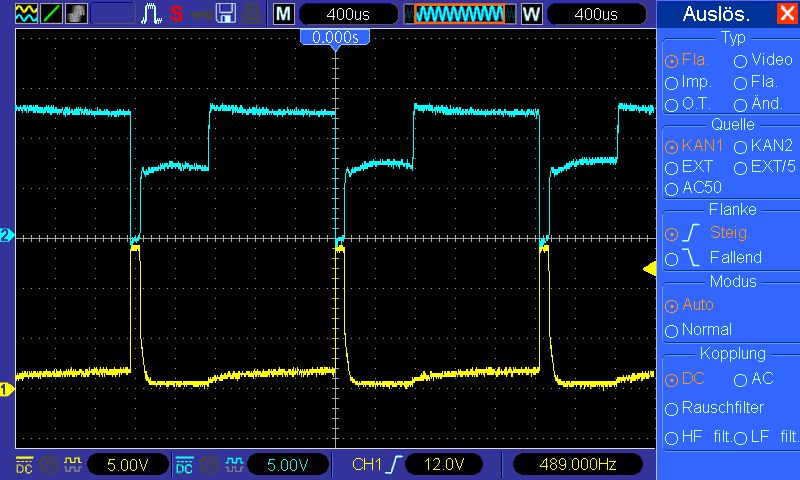800x480 pixels.
Task: Set trigger coupling to AC
Action: point(741,380)
